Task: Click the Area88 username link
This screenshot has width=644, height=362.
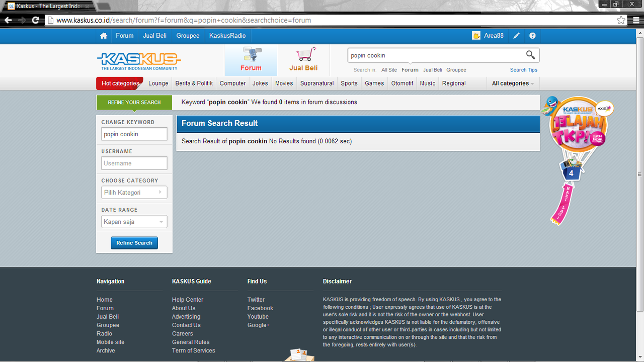Action: click(x=494, y=36)
